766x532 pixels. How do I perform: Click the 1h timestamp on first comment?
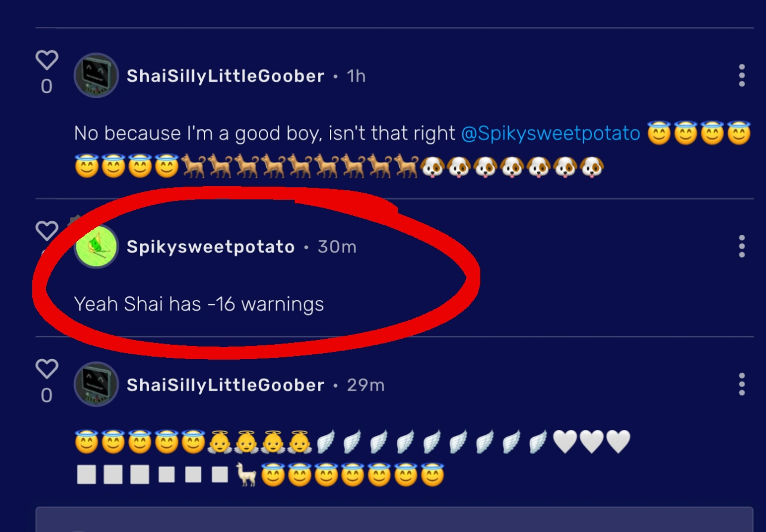click(x=356, y=76)
